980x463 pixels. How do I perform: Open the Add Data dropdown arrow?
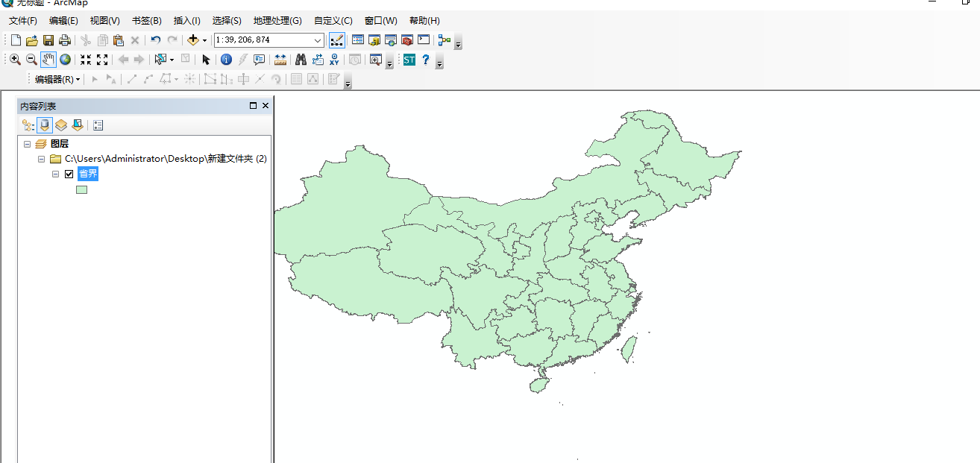click(x=204, y=40)
